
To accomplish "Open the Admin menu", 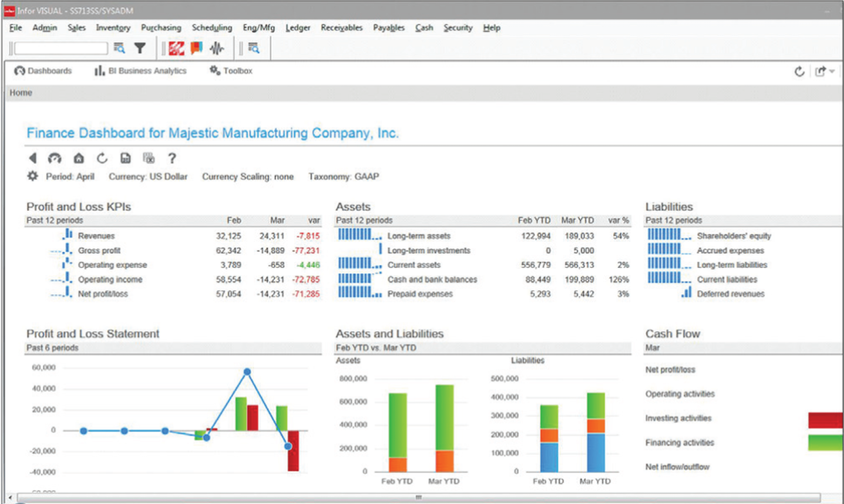I will pos(45,28).
